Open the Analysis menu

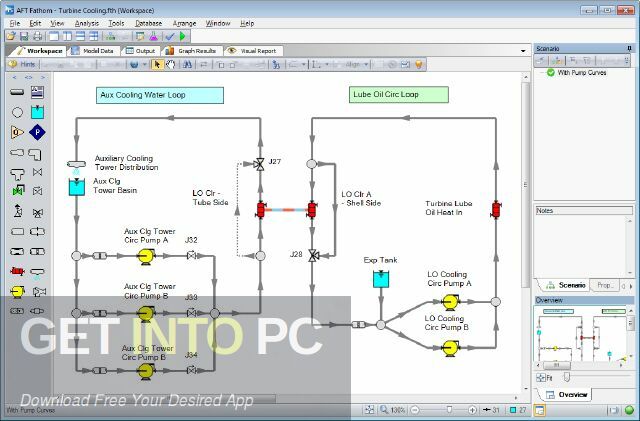click(x=87, y=23)
